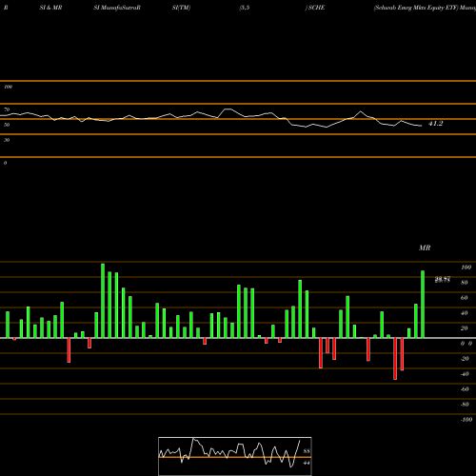Click the "MR" chart label
The width and height of the screenshot is (476, 476).
425,248
